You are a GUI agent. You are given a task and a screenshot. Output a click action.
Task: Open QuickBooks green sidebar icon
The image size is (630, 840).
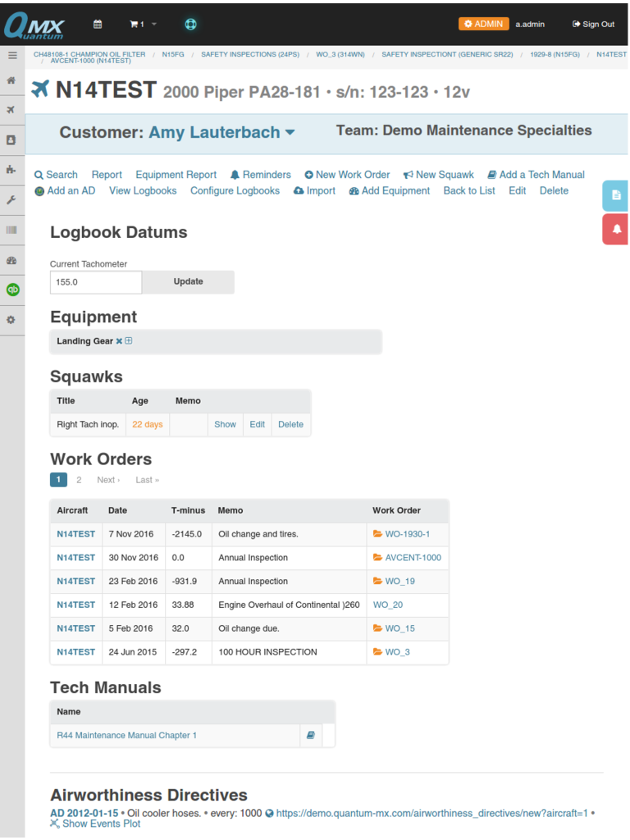click(12, 290)
